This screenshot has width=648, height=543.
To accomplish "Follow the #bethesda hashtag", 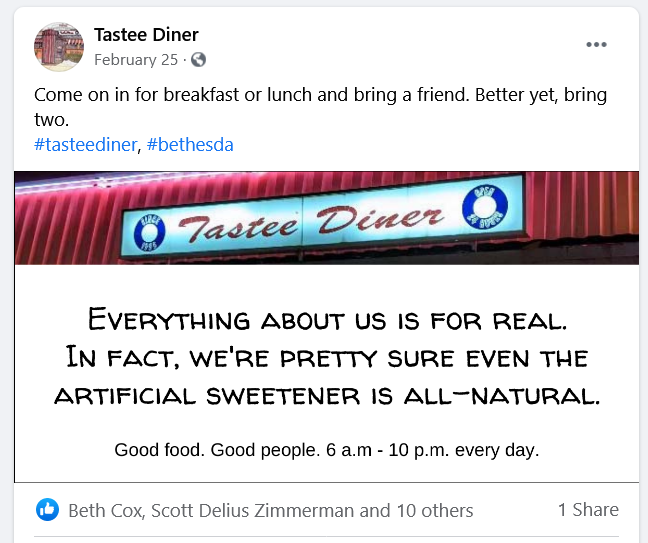I will [x=190, y=145].
